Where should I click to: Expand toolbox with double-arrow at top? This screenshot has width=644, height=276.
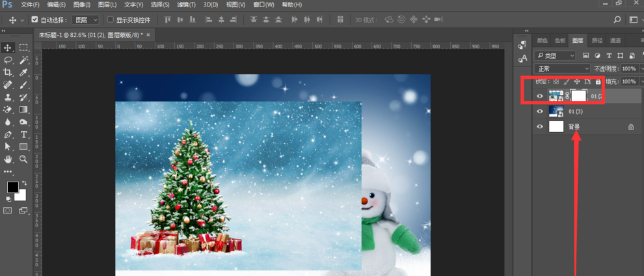tap(3, 31)
